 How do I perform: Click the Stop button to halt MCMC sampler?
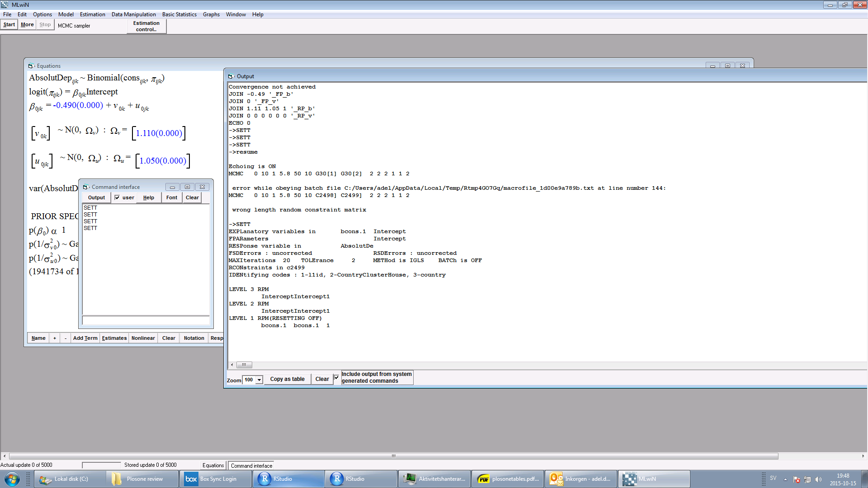point(45,25)
